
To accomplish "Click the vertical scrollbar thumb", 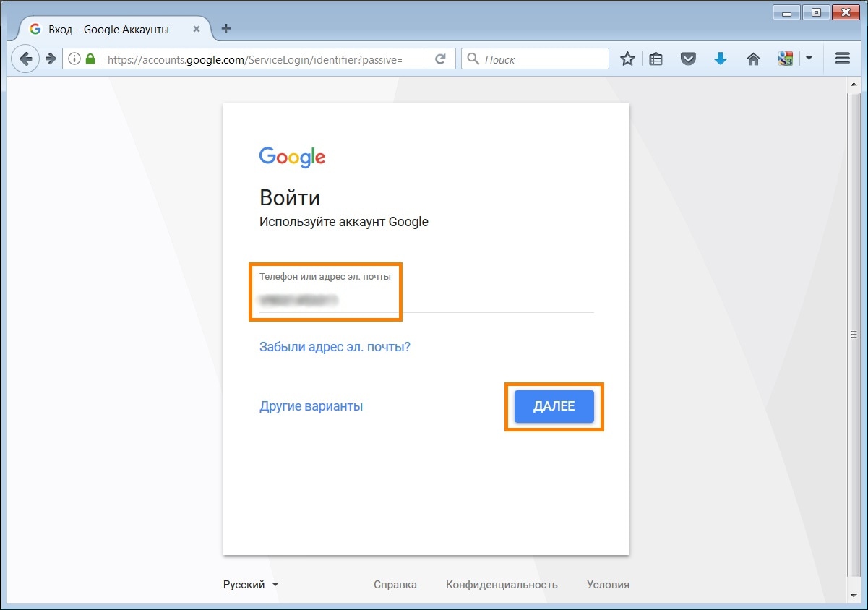I will [x=854, y=334].
